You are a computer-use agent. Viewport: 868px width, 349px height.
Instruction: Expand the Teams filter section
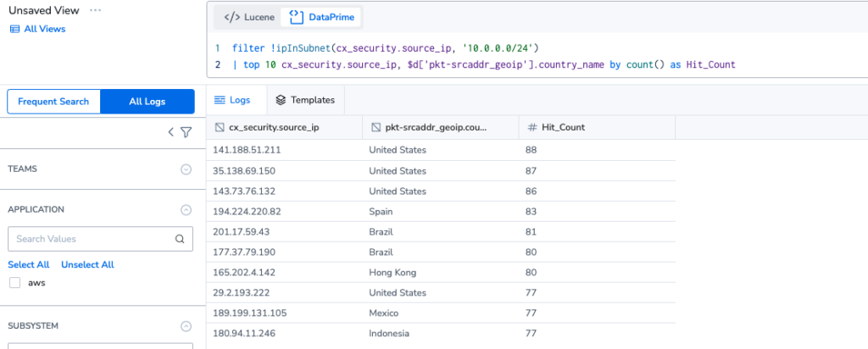[x=186, y=169]
